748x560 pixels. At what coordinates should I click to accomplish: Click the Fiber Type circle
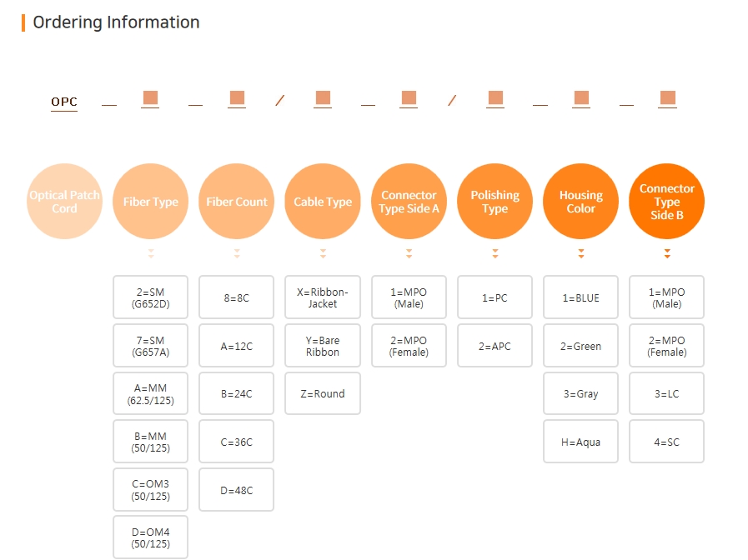(150, 202)
